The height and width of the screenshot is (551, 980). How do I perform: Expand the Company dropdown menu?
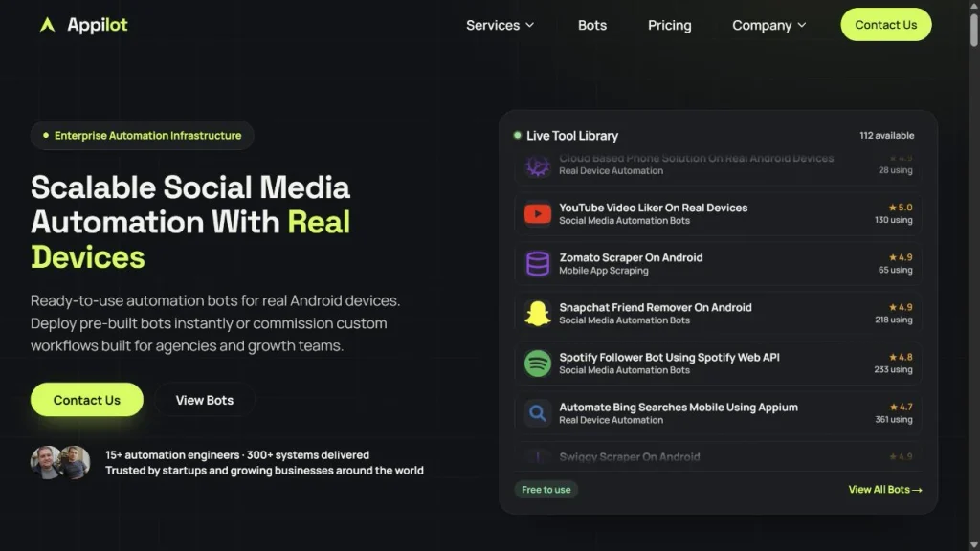[768, 25]
